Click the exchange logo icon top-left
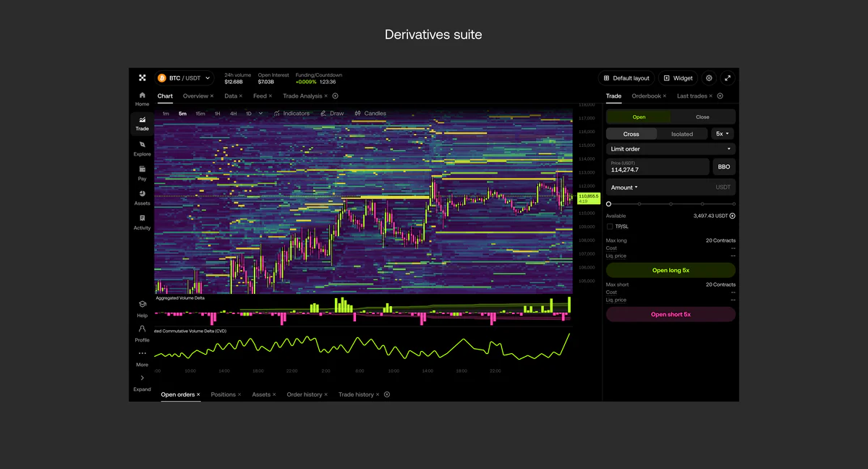Screen dimensions: 868x469 point(142,77)
